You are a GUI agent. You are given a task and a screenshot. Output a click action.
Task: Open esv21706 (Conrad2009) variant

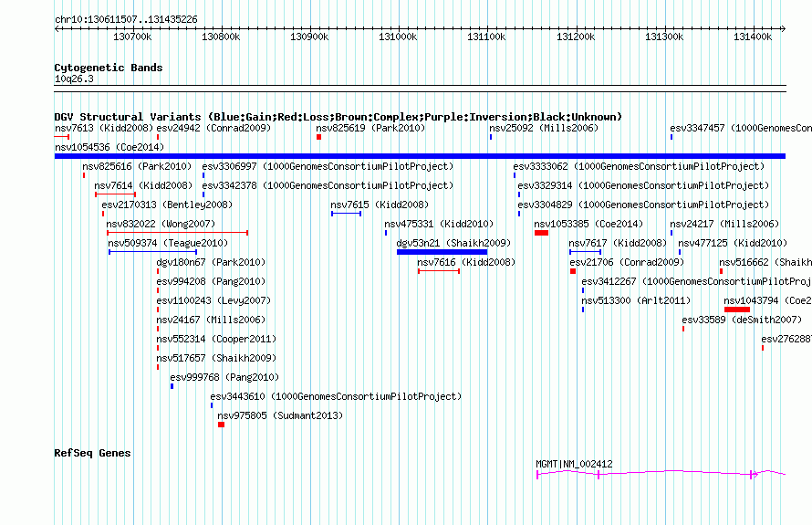(627, 262)
